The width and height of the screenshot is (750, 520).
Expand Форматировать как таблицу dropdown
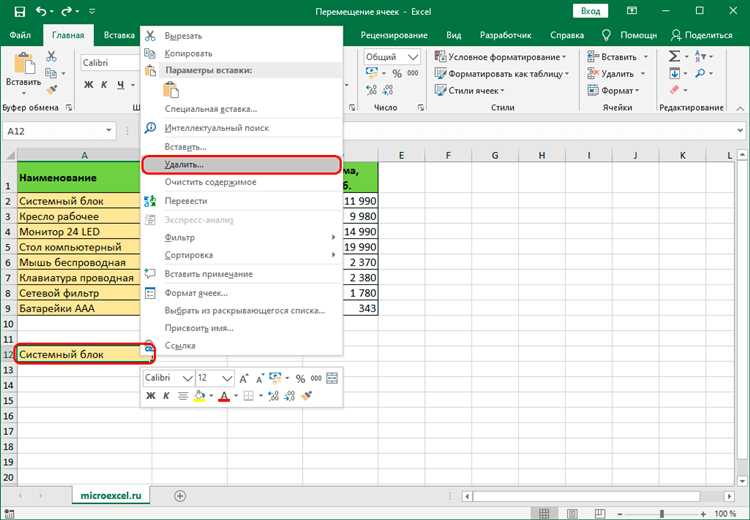(x=567, y=74)
